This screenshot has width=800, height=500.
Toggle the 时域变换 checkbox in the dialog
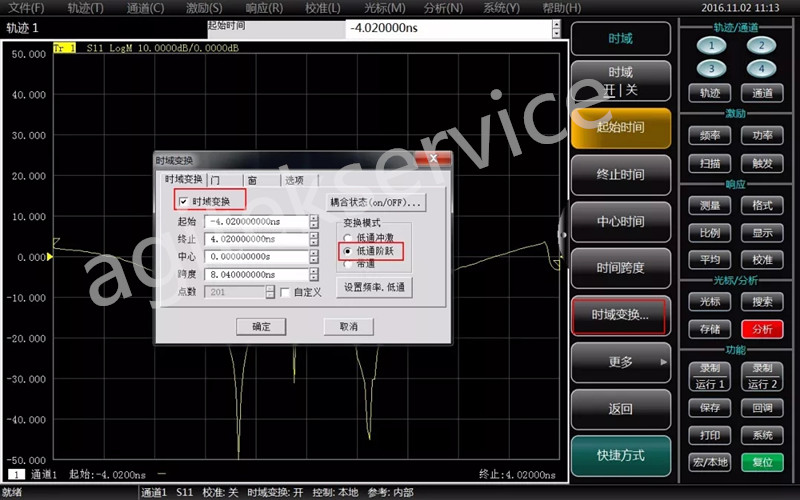tap(182, 202)
